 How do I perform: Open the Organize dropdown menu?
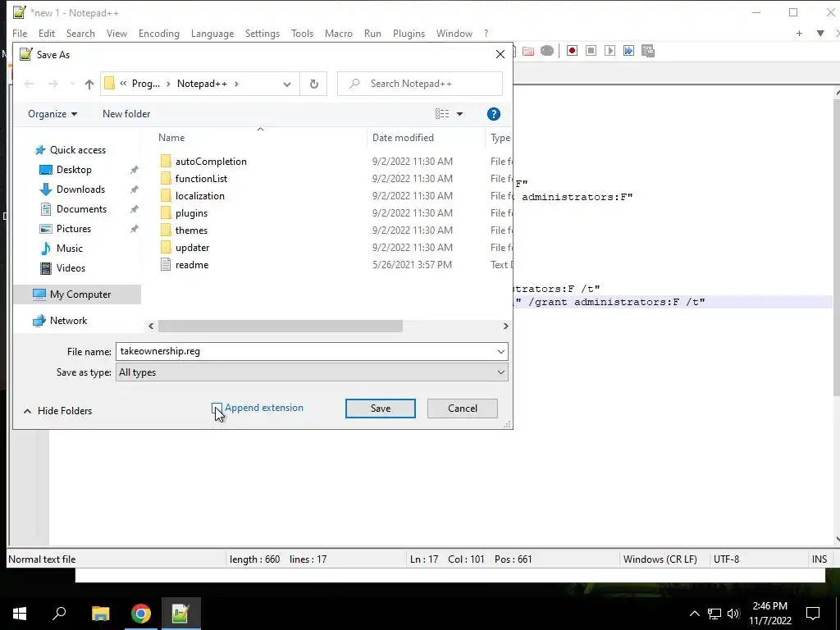52,113
